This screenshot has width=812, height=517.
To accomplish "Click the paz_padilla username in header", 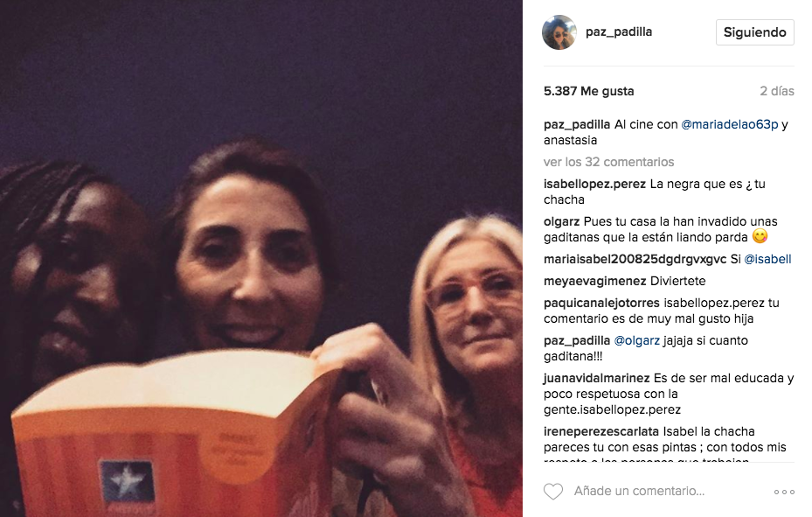I will (618, 31).
